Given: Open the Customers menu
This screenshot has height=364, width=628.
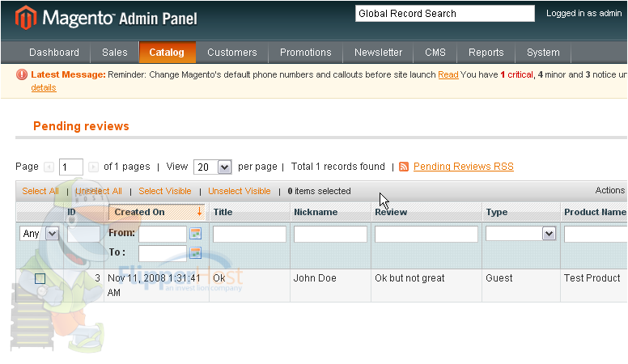Looking at the screenshot, I should coord(232,53).
